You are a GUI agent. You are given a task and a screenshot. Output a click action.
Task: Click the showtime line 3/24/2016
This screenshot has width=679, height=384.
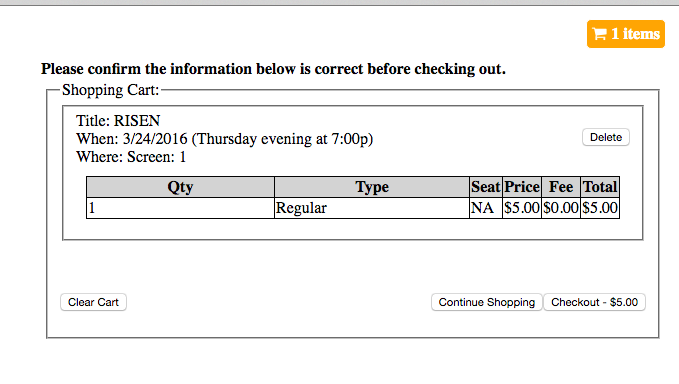pos(224,139)
